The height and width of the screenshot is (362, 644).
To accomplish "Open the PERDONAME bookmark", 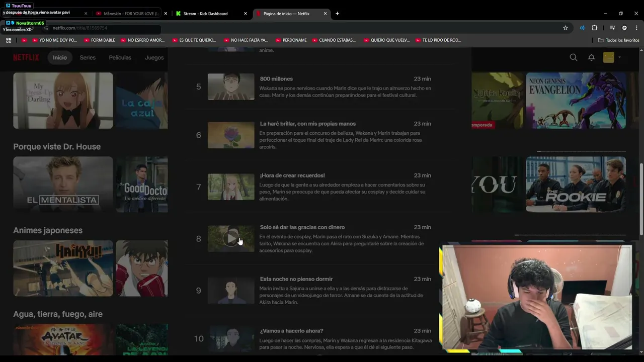I will 291,40.
